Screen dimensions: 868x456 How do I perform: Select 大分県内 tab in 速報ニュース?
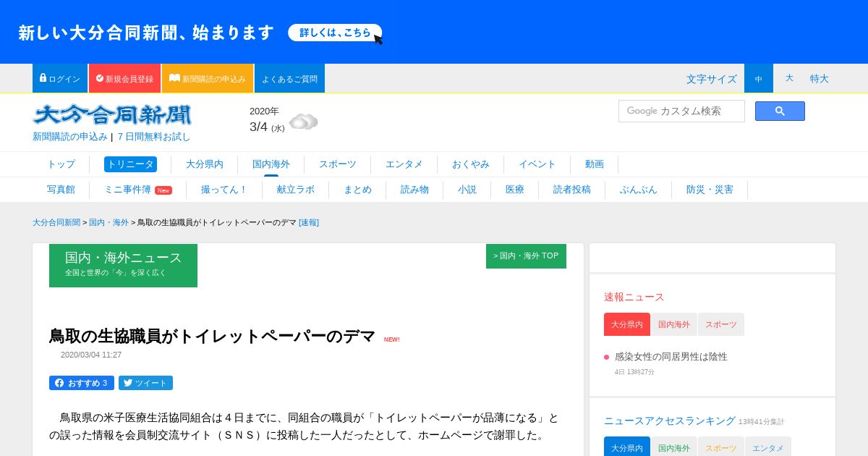(627, 324)
